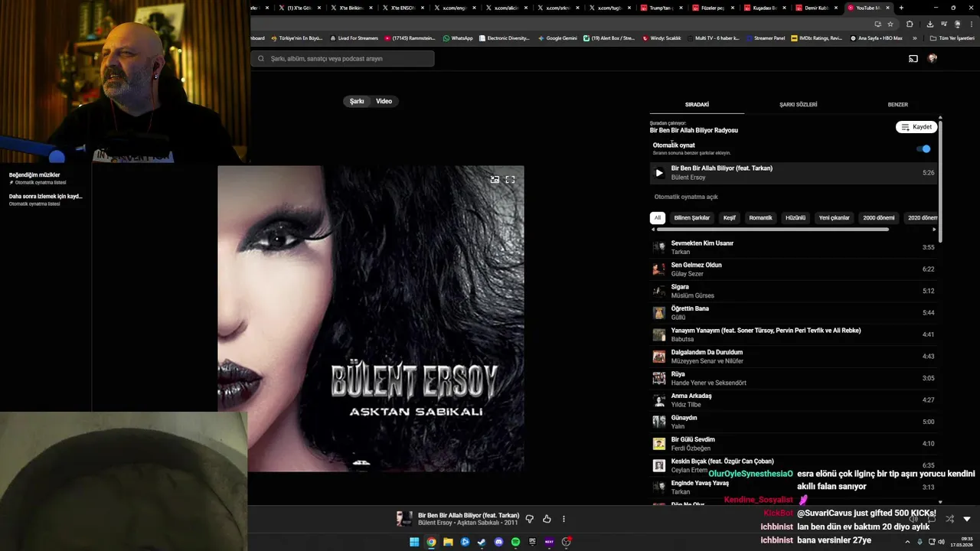
Task: Toggle miniplayer icon on album art
Action: coord(495,179)
